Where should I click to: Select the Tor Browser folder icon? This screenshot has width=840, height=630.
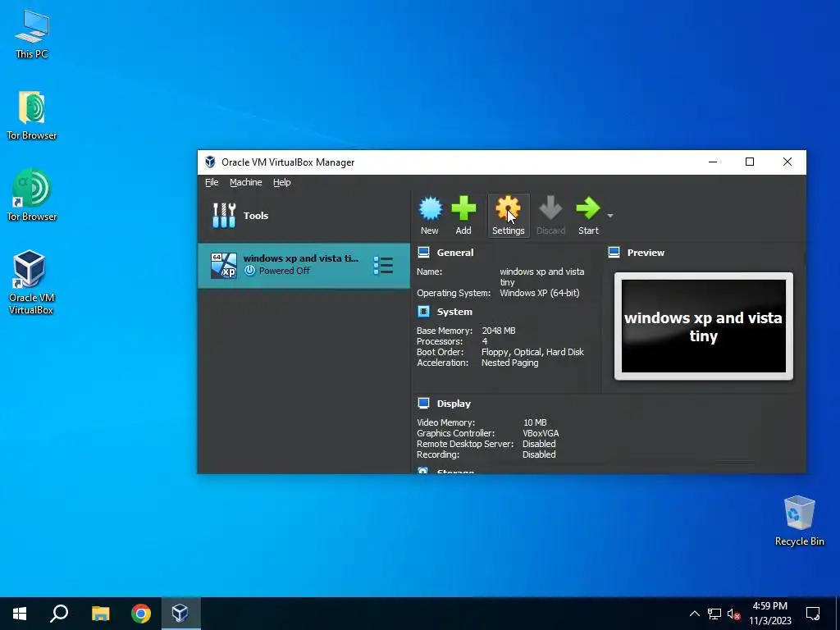[x=32, y=116]
